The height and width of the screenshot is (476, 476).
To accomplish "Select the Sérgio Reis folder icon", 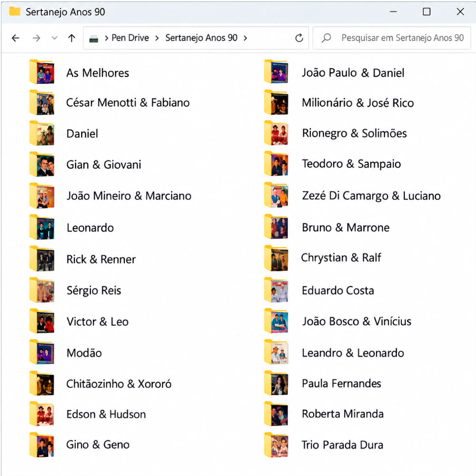I will [x=42, y=290].
